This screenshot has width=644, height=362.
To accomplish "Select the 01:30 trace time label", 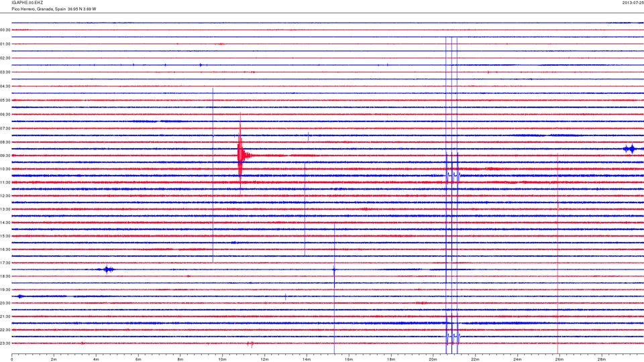I will coord(5,44).
